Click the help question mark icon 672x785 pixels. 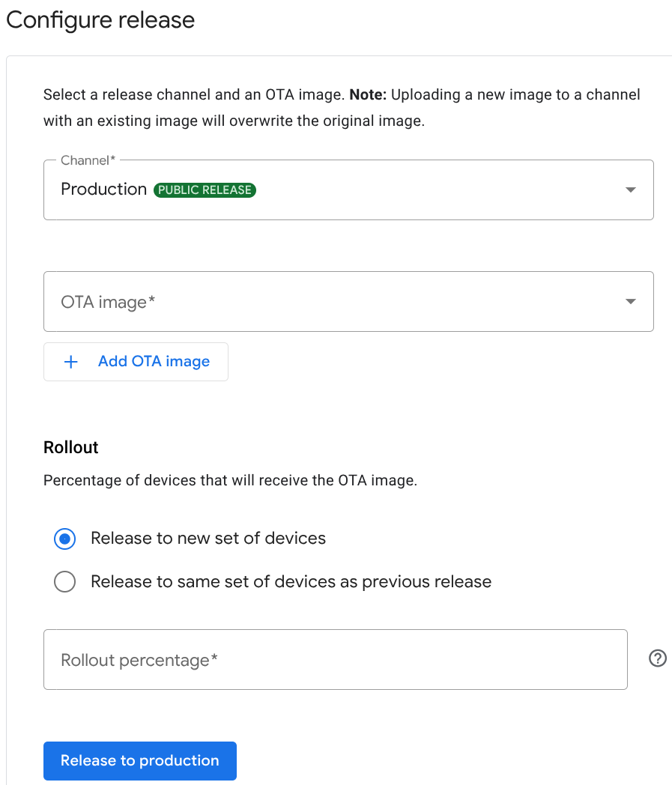tap(657, 658)
